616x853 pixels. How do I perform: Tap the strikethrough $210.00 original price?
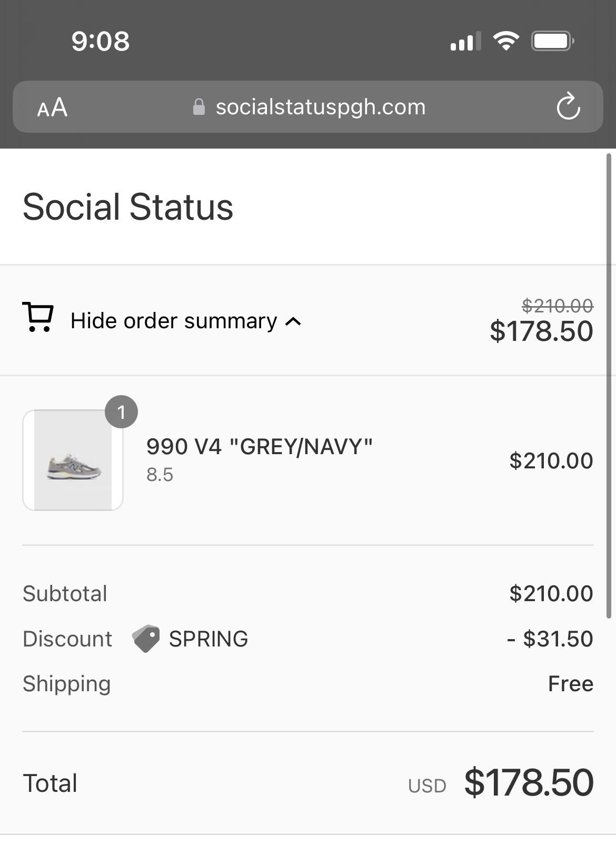pos(558,304)
